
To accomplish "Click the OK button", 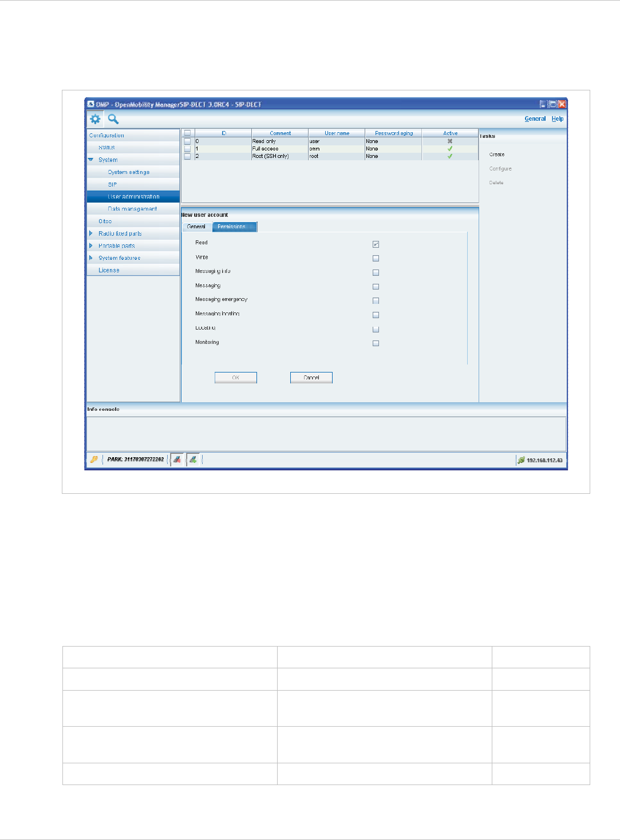I will click(x=236, y=378).
